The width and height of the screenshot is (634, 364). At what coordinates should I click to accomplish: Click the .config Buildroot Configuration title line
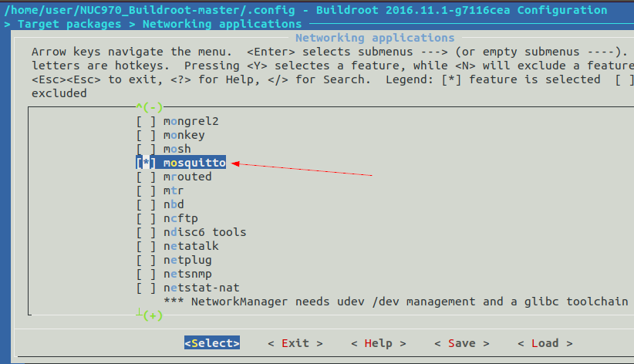click(305, 10)
